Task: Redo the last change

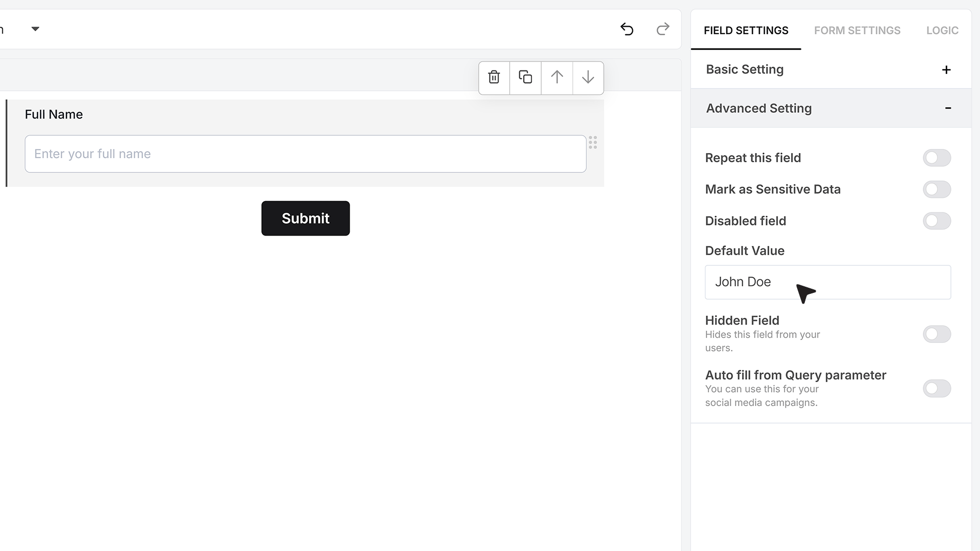Action: tap(663, 29)
